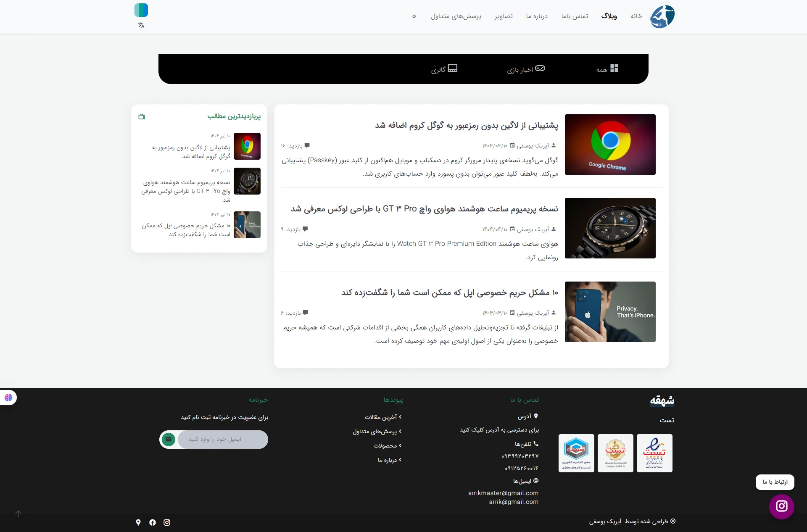Expand the chevron dropdown in the navigation bar
Viewport: 807px width, 532px height.
point(414,16)
